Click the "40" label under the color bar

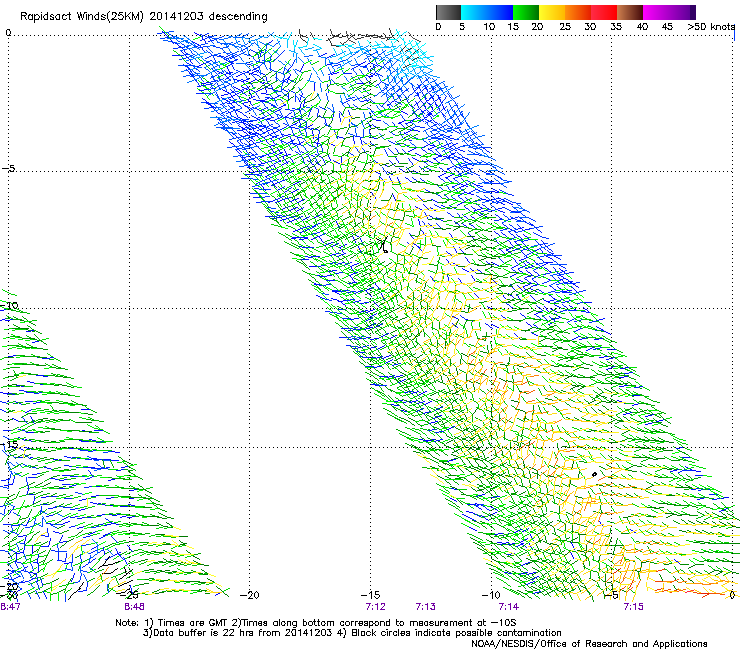[642, 27]
